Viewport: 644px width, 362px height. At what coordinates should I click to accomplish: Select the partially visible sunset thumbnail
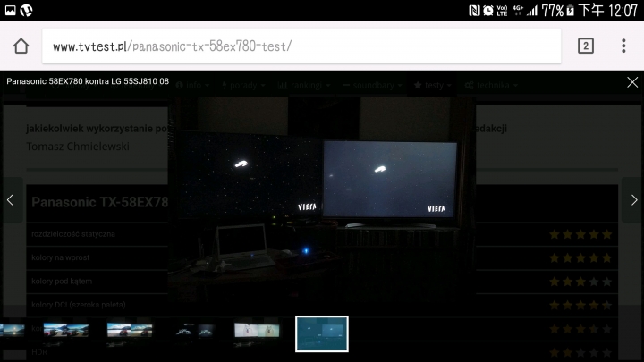pyautogui.click(x=13, y=330)
